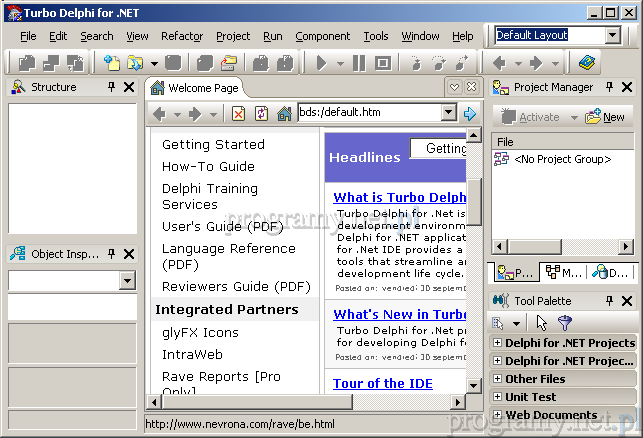Viewport: 643px width, 438px height.
Task: Go to Welcome Page home icon
Action: point(284,114)
